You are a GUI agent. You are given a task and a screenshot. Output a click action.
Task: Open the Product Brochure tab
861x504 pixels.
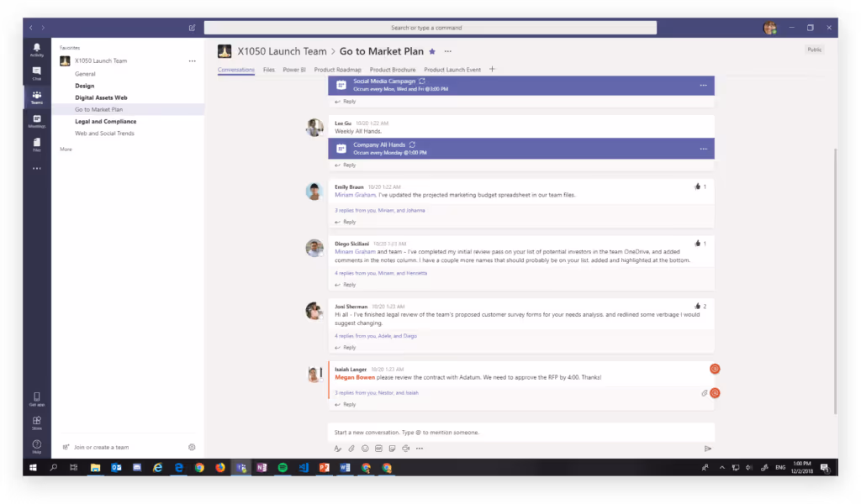click(393, 70)
